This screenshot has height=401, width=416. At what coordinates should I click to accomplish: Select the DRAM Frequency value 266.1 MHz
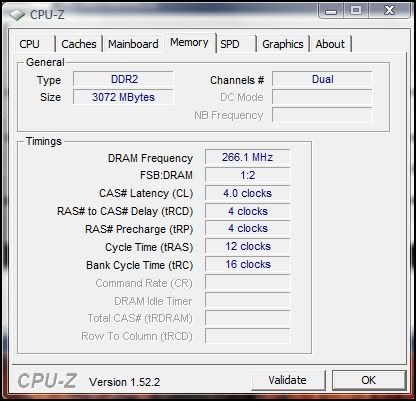pos(247,157)
